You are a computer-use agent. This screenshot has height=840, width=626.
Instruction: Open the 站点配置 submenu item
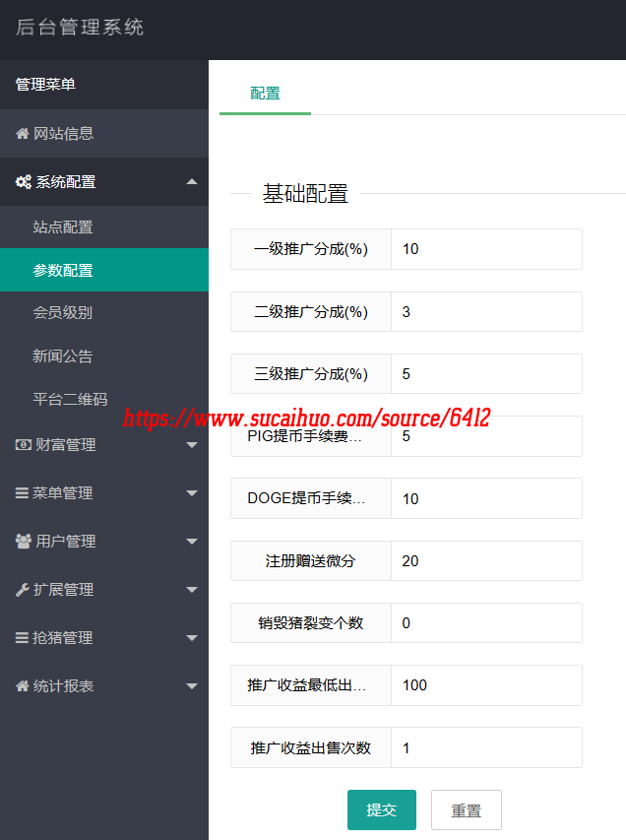click(63, 227)
